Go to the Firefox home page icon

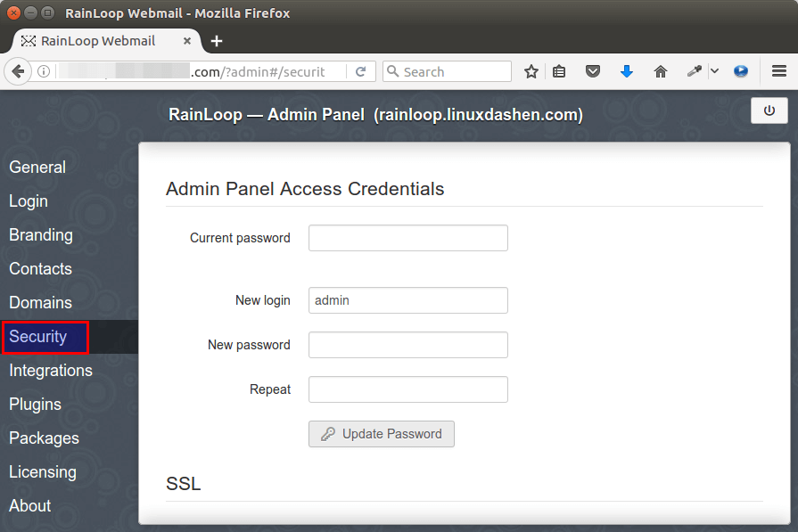660,72
